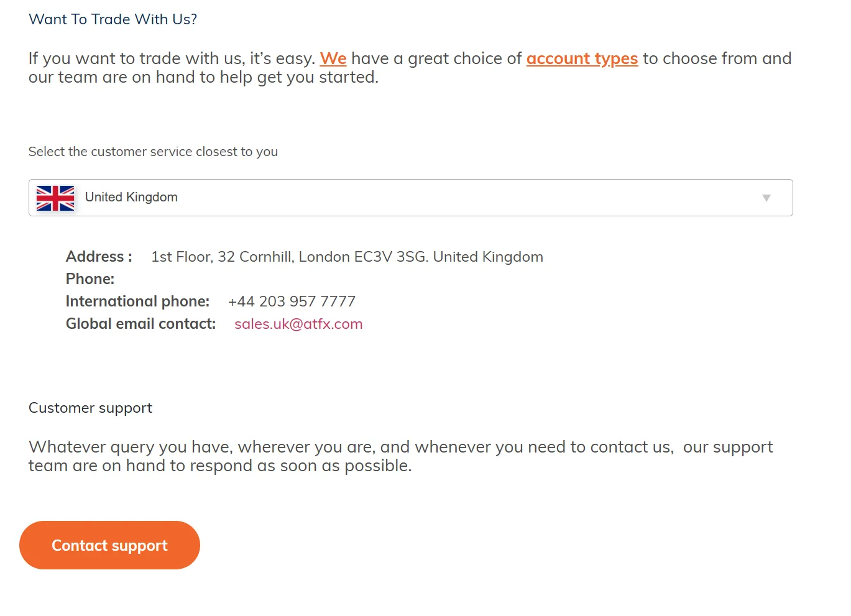The width and height of the screenshot is (851, 616).
Task: Open the "account types" link
Action: [582, 58]
